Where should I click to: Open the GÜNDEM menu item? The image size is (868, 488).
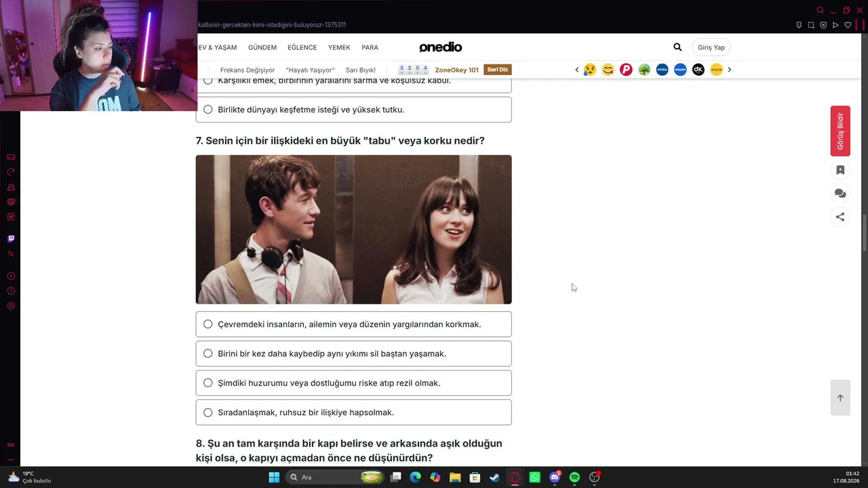tap(262, 47)
